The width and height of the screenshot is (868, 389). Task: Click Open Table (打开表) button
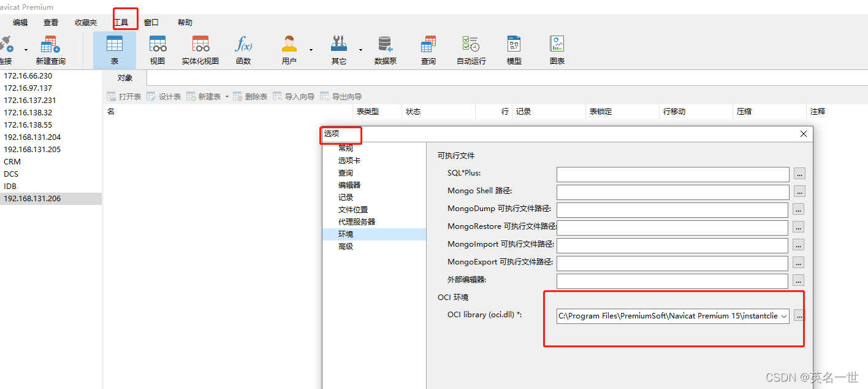pos(124,96)
